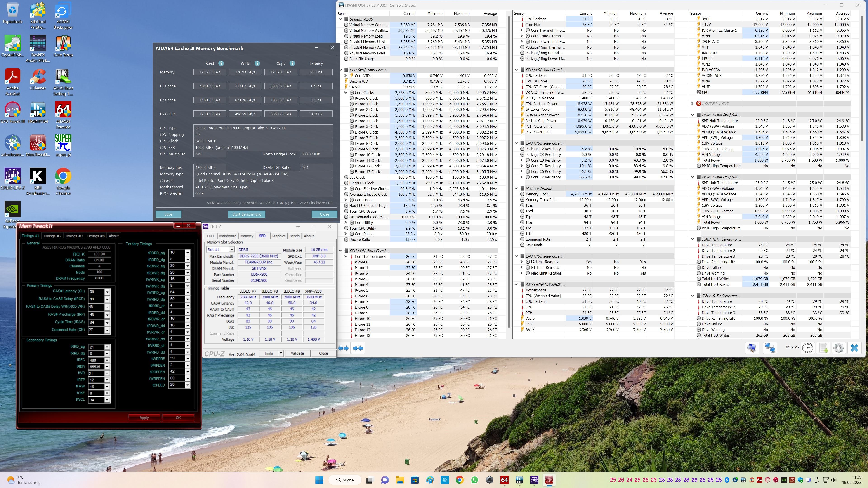Click Start Benchmark in AIDA64
The width and height of the screenshot is (868, 488).
pyautogui.click(x=246, y=214)
